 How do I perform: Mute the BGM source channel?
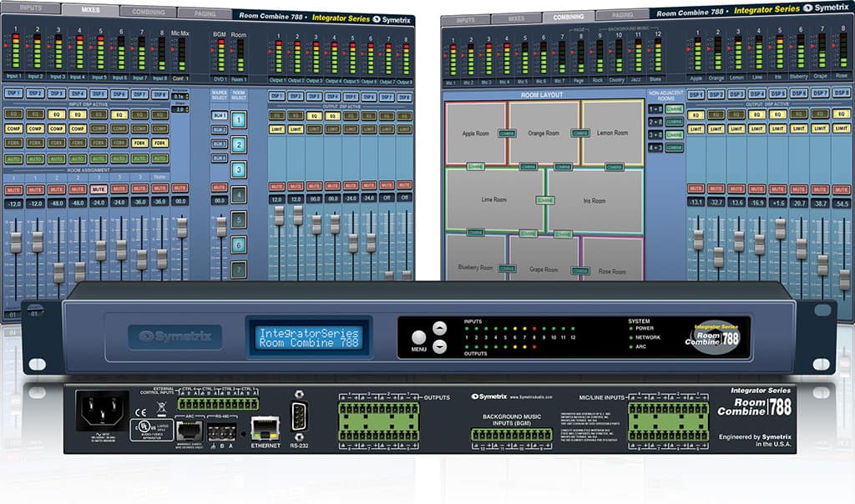pyautogui.click(x=220, y=188)
